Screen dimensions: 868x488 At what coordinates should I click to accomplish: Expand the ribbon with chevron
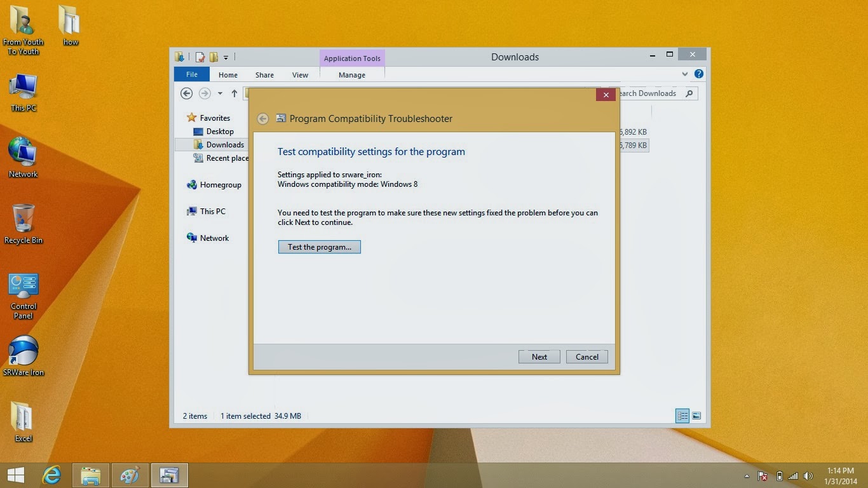click(x=684, y=74)
